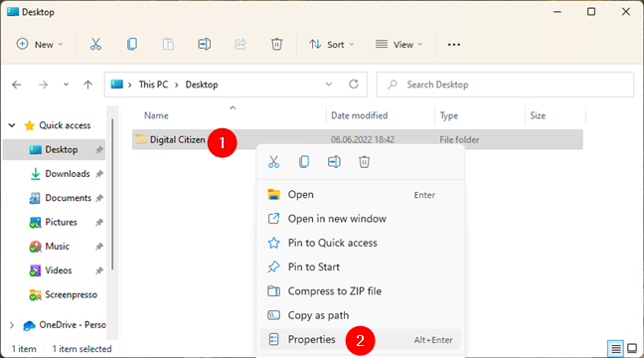644x358 pixels.
Task: Click the navigation pane vertical scrollbar
Action: 112,195
